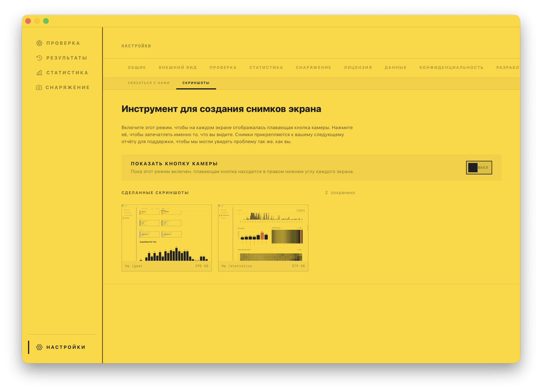The height and width of the screenshot is (392, 542).
Task: Select the Скриншоты sub-tab
Action: [196, 83]
